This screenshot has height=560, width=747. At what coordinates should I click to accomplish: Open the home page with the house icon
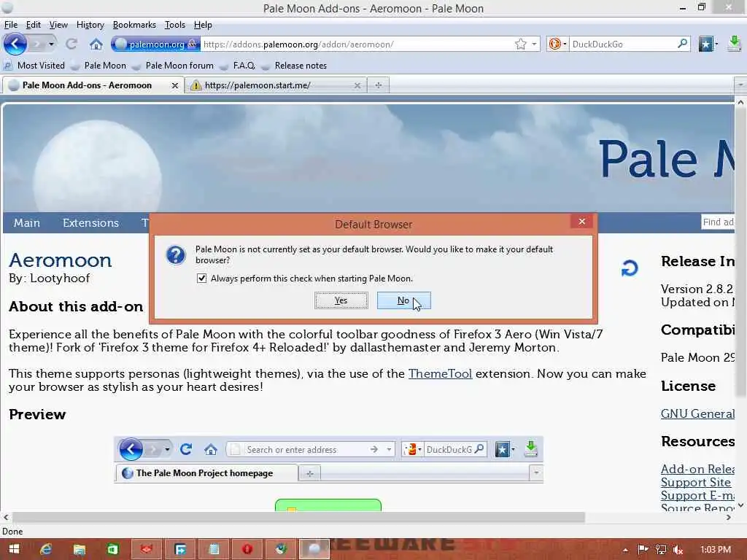[x=96, y=44]
